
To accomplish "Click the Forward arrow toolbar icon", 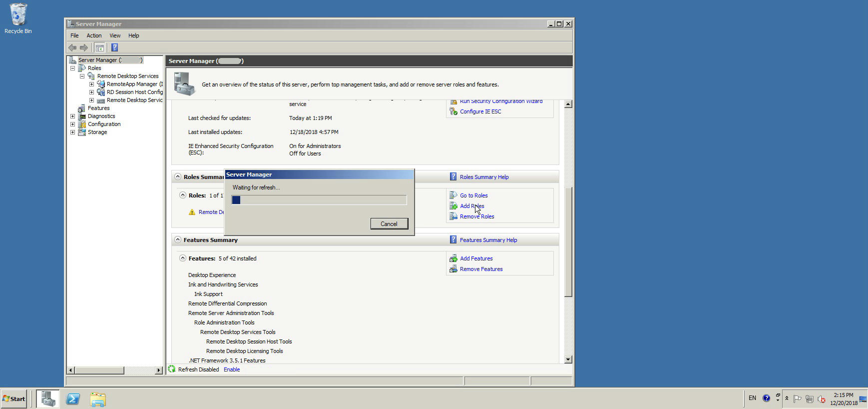I will pos(84,47).
